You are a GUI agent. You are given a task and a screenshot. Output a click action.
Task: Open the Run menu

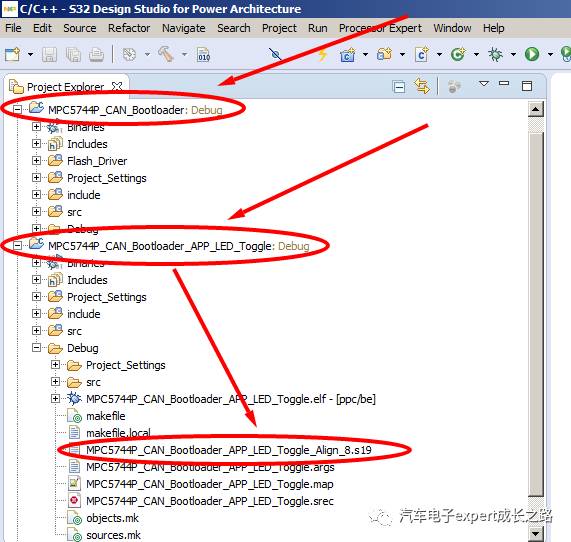(318, 28)
